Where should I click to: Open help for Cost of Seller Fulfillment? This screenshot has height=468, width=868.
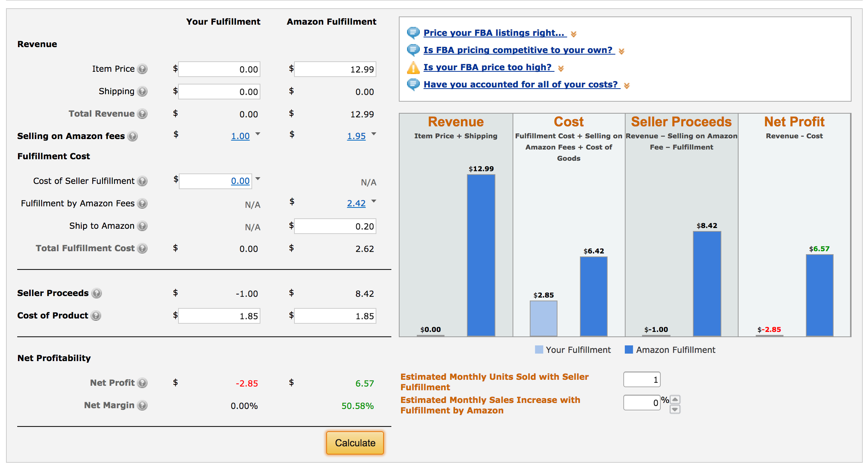click(x=142, y=181)
